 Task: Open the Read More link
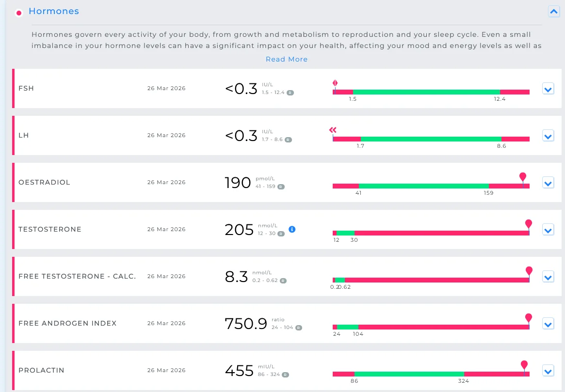287,59
